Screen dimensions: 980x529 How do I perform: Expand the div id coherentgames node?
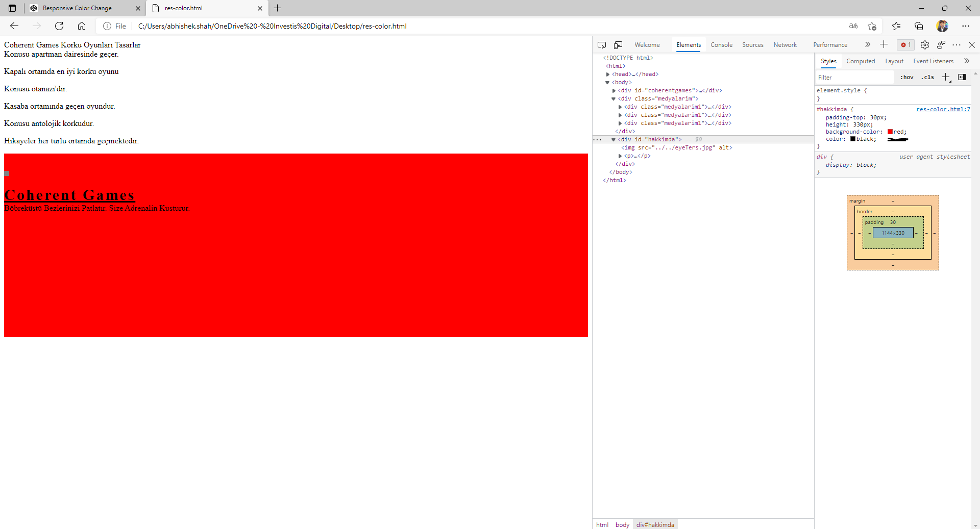click(614, 91)
